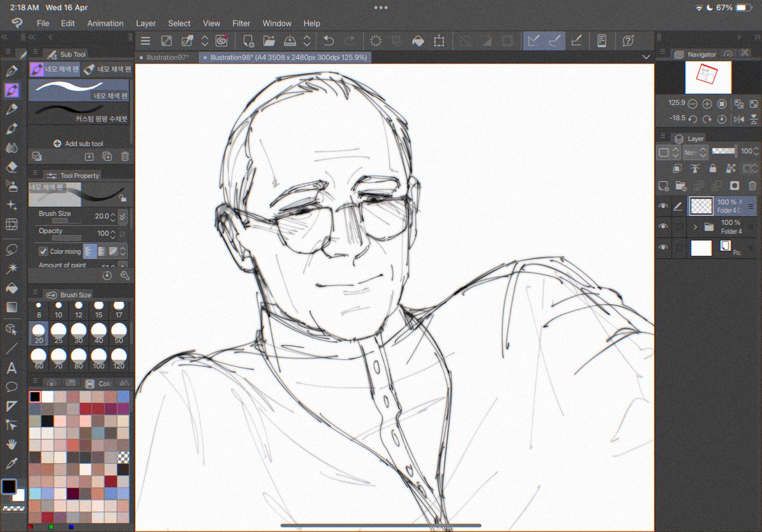The height and width of the screenshot is (532, 762).
Task: Switch to the Illustration97 canvas tab
Action: [x=166, y=57]
